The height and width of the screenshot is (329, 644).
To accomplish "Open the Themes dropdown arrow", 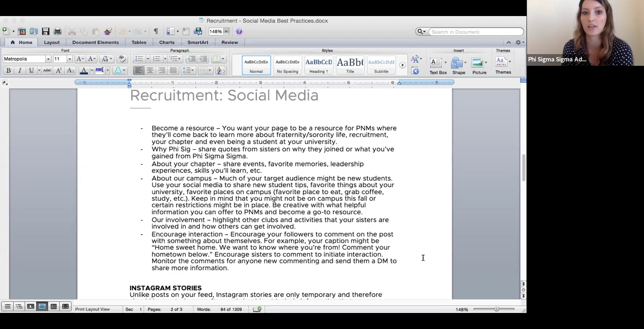I will coord(510,62).
